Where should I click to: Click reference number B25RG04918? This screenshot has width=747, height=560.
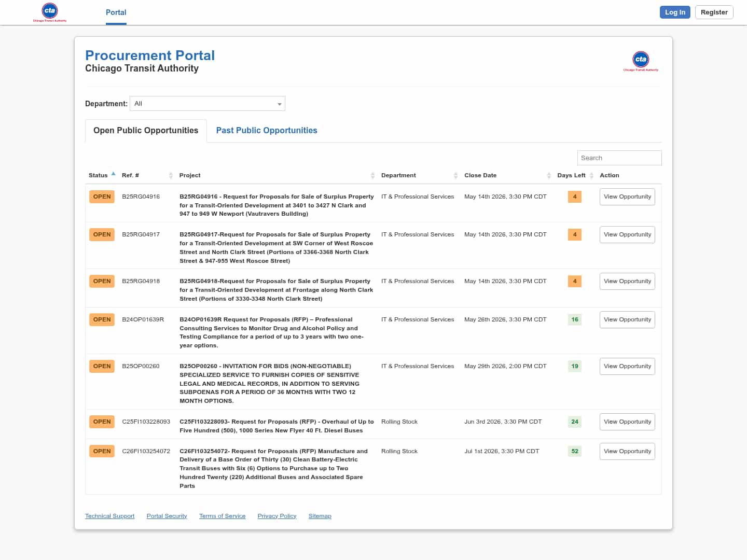(x=141, y=282)
